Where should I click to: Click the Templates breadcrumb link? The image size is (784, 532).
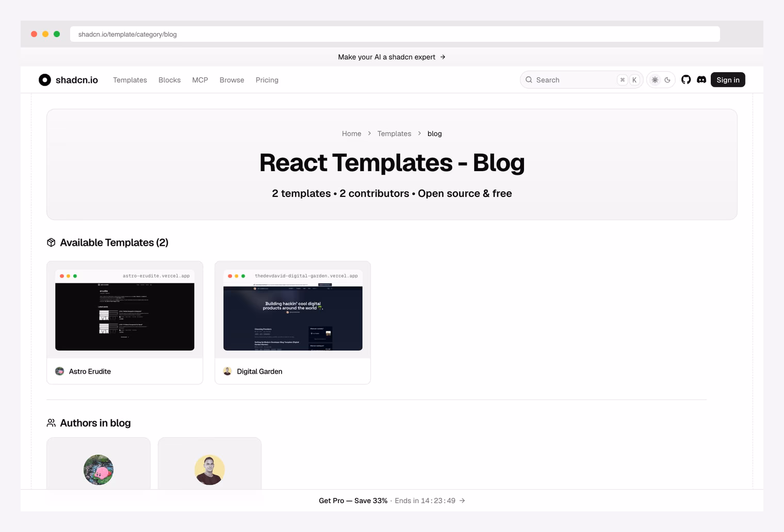[394, 134]
